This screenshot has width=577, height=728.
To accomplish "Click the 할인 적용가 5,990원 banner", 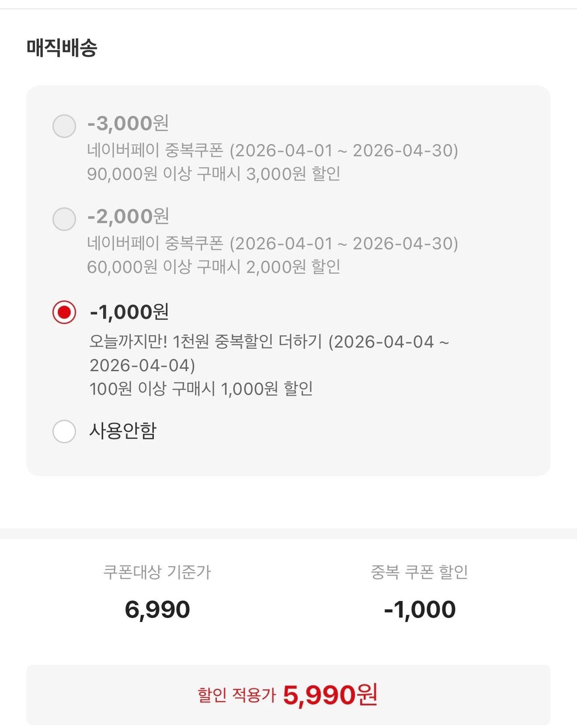I will pos(288,695).
